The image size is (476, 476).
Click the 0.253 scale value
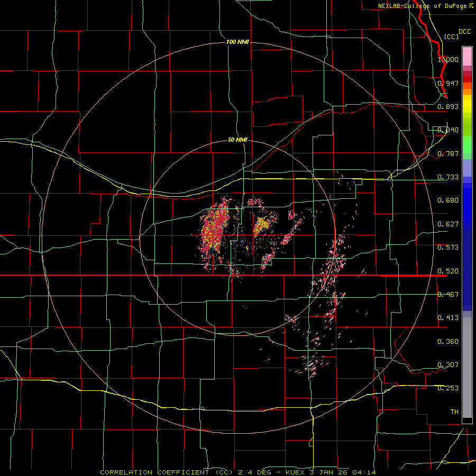click(448, 388)
